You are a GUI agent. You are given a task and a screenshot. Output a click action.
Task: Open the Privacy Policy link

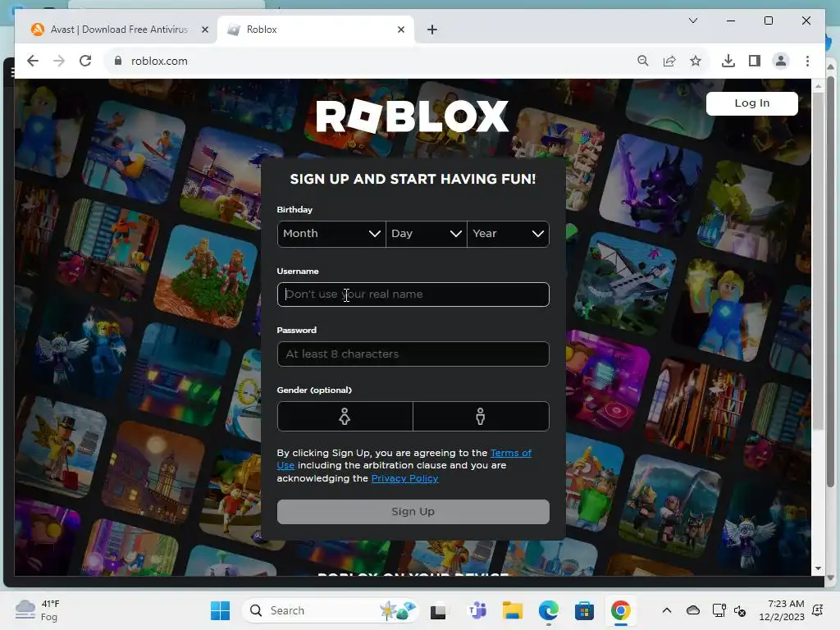tap(404, 478)
